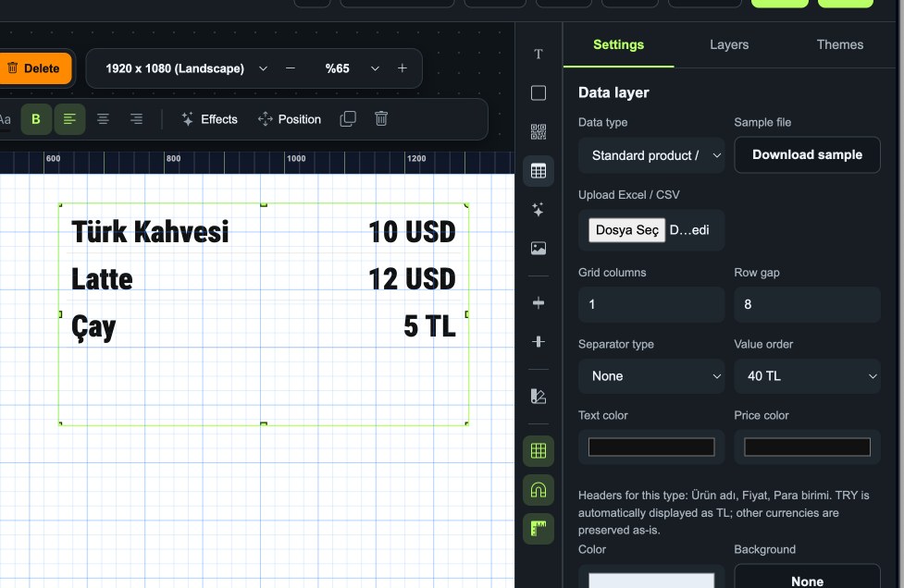Open the Effects options

tap(210, 119)
